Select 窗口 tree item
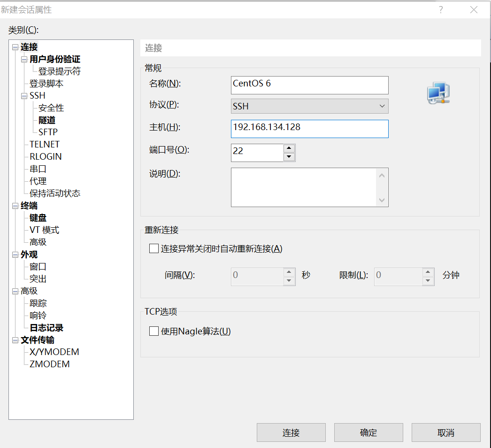 38,267
